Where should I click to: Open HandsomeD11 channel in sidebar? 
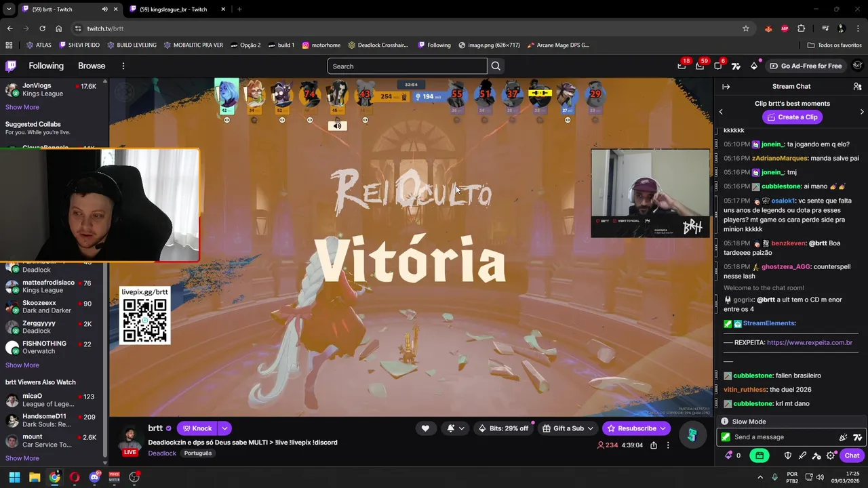[x=53, y=420]
